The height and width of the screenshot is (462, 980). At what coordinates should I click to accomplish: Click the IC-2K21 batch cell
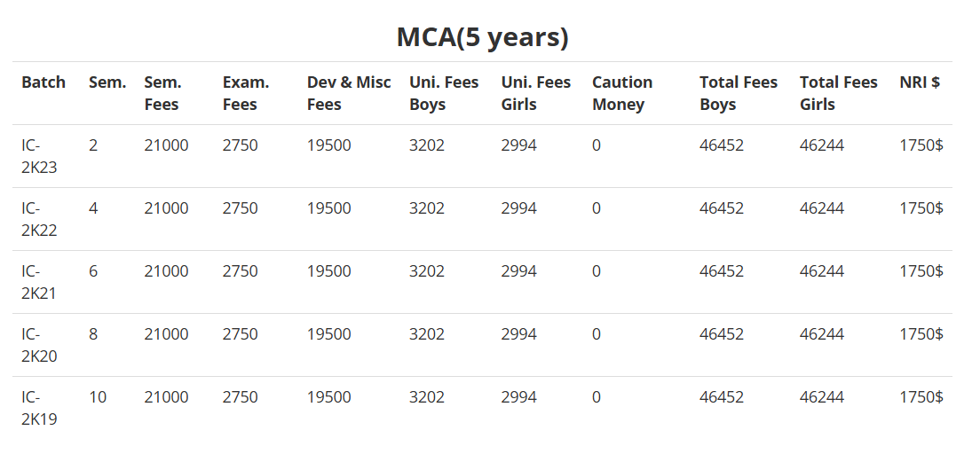click(39, 282)
